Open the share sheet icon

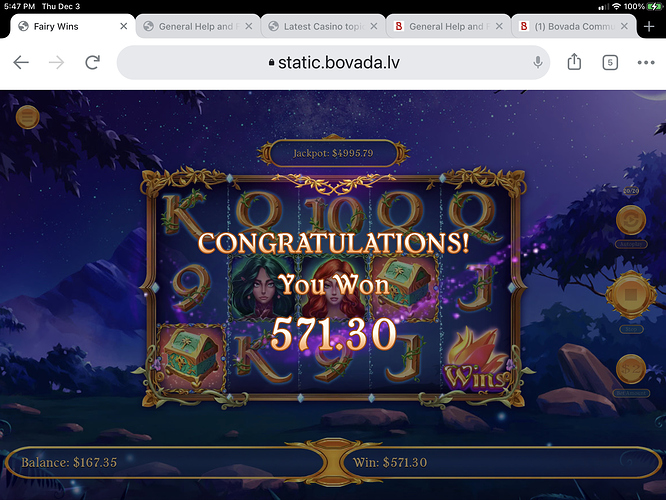(574, 62)
